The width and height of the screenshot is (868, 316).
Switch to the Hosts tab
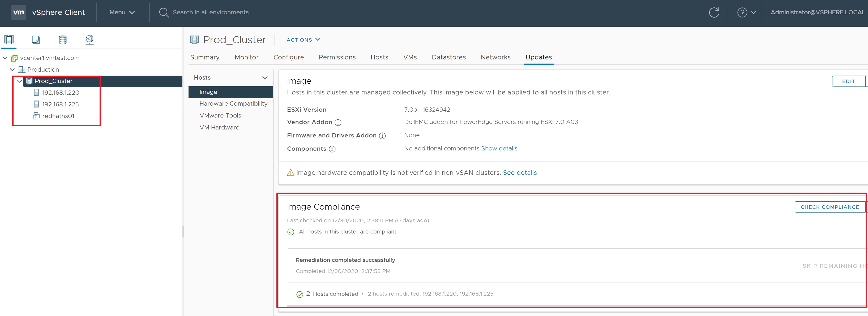pyautogui.click(x=379, y=57)
